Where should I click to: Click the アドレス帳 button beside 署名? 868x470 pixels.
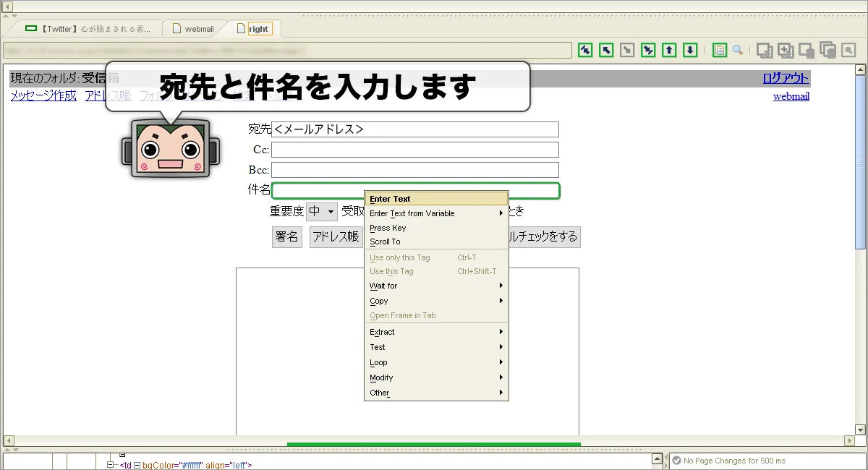coord(336,236)
